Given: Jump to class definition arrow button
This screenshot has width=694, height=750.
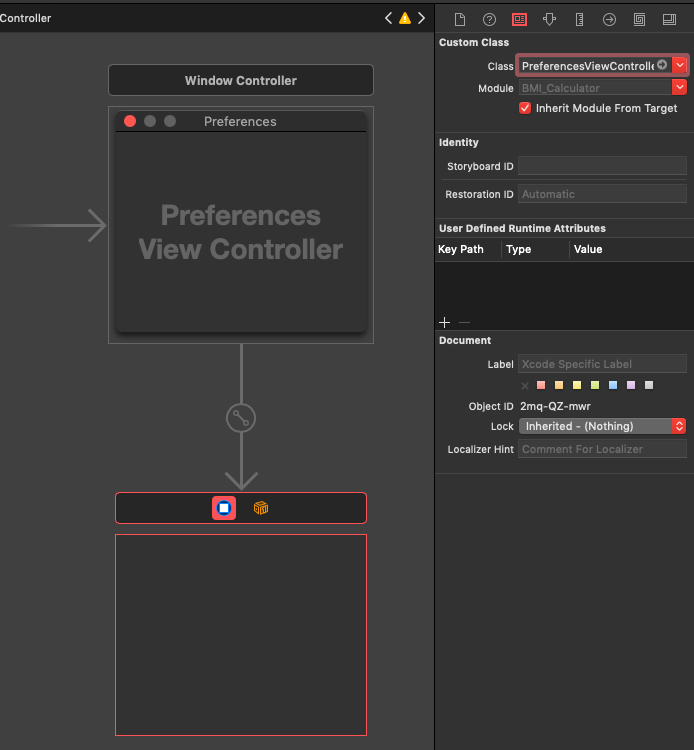Looking at the screenshot, I should pos(662,65).
